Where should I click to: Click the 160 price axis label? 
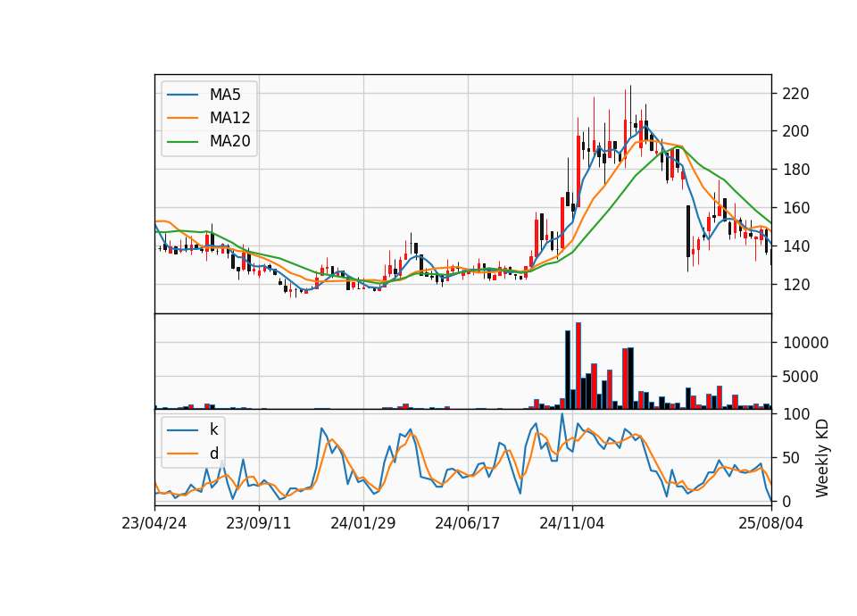795,208
